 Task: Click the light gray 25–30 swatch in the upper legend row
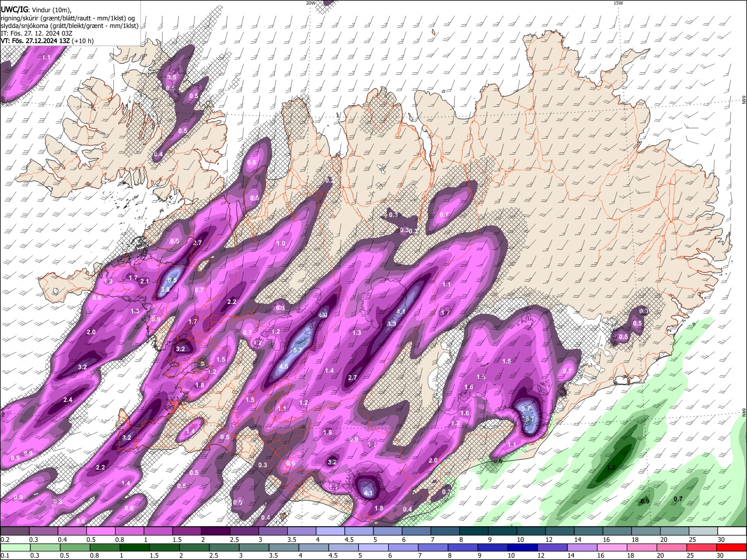coord(703,531)
